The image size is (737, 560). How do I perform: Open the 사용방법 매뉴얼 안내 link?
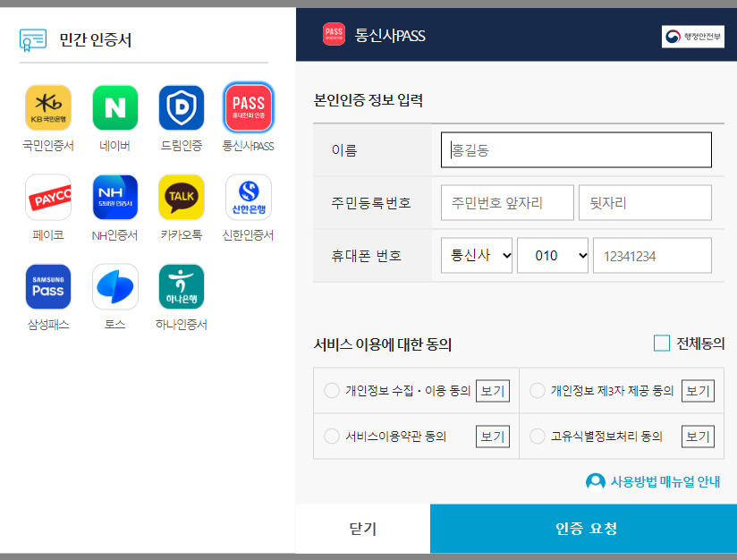tap(665, 481)
